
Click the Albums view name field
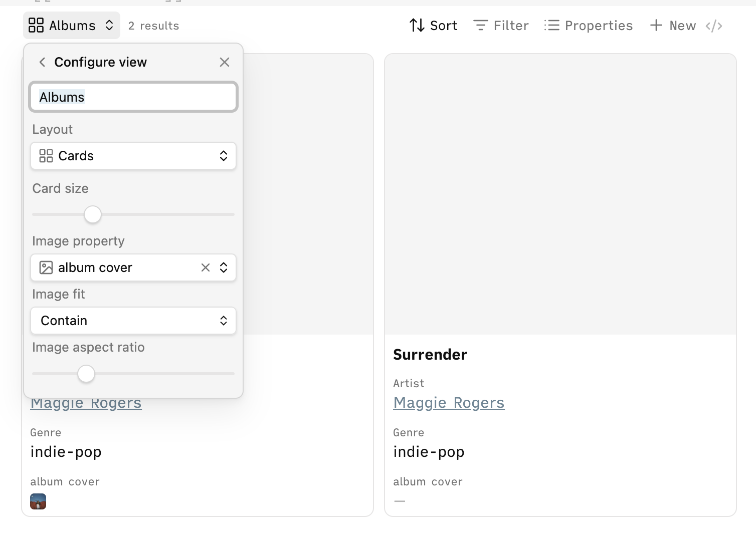133,97
